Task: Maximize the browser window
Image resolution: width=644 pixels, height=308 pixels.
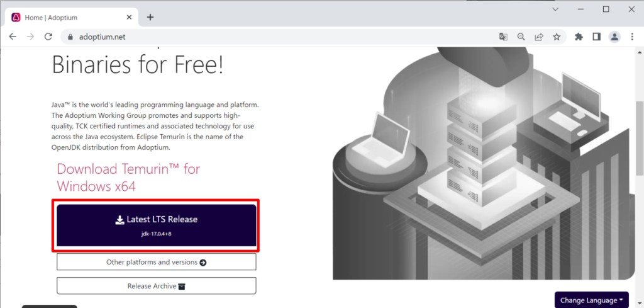Action: coord(606,9)
